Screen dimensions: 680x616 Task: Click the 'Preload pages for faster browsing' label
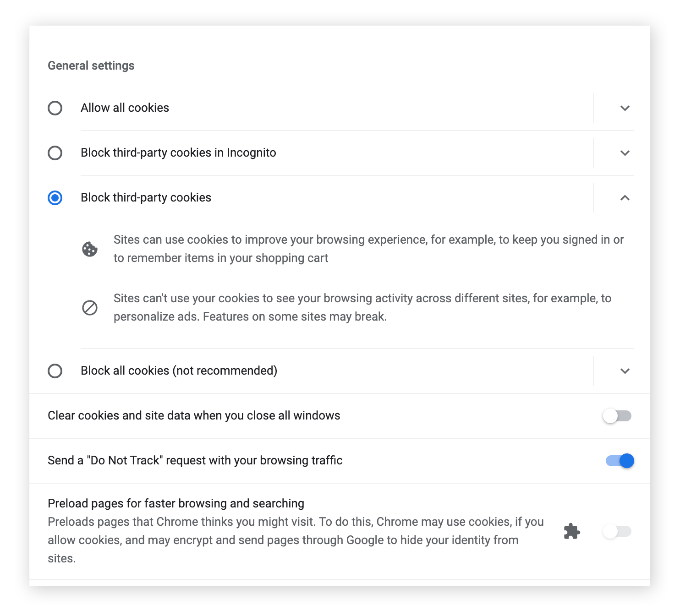point(175,503)
